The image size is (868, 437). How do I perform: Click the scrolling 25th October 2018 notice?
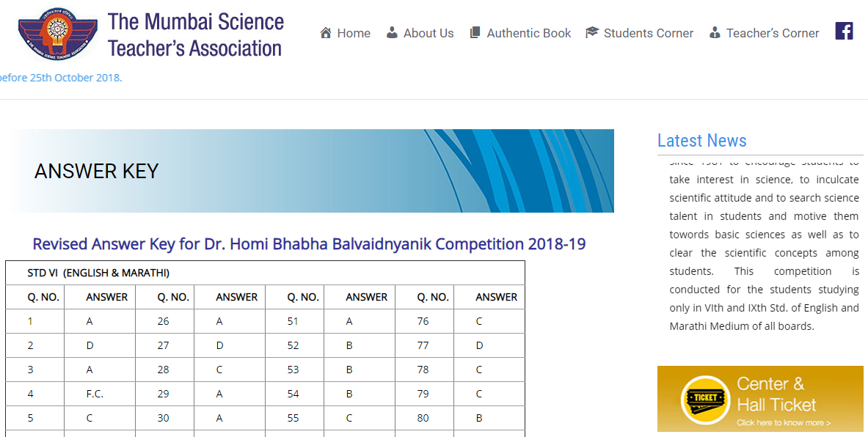click(x=59, y=77)
